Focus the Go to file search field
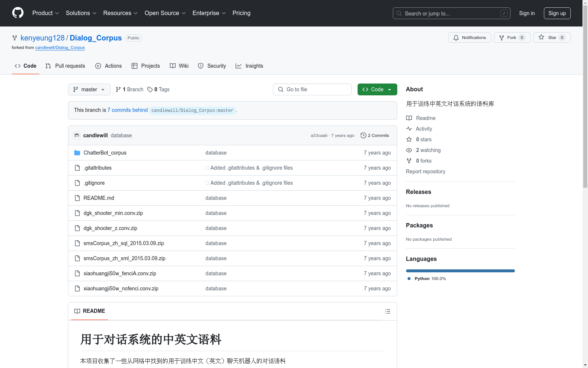 point(312,89)
